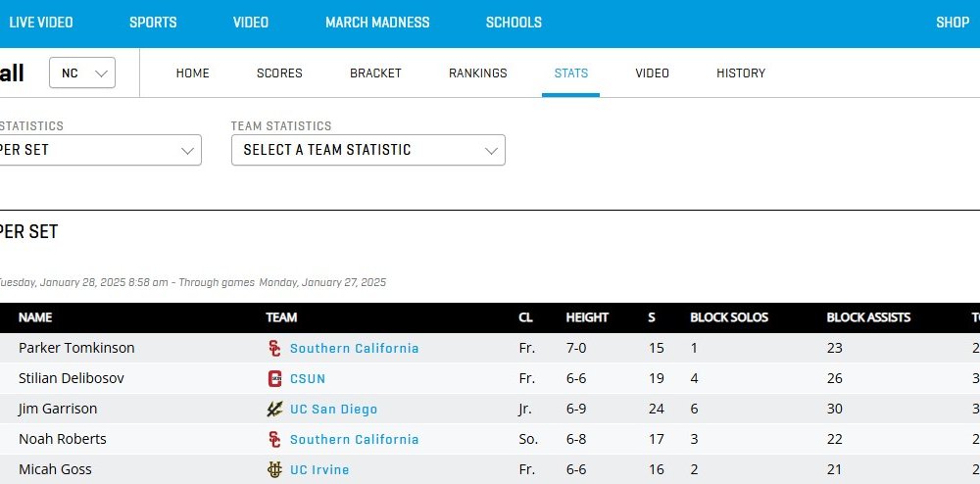Sort by the Team column header
Viewport: 980px width, 484px height.
point(281,317)
